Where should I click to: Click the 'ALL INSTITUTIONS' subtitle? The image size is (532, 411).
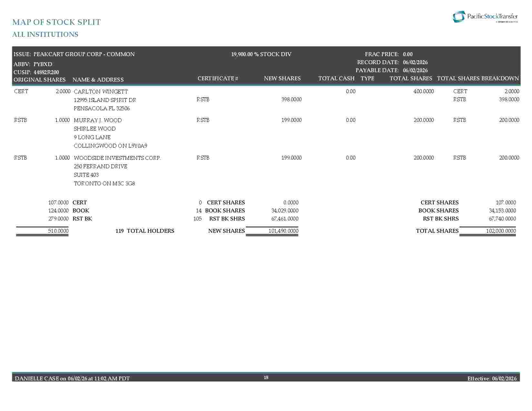tap(45, 34)
